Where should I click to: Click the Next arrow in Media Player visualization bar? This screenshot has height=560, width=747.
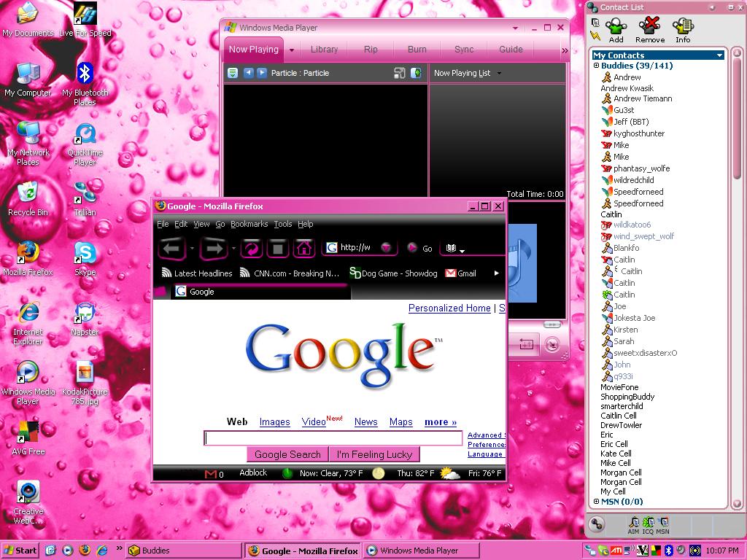click(262, 73)
